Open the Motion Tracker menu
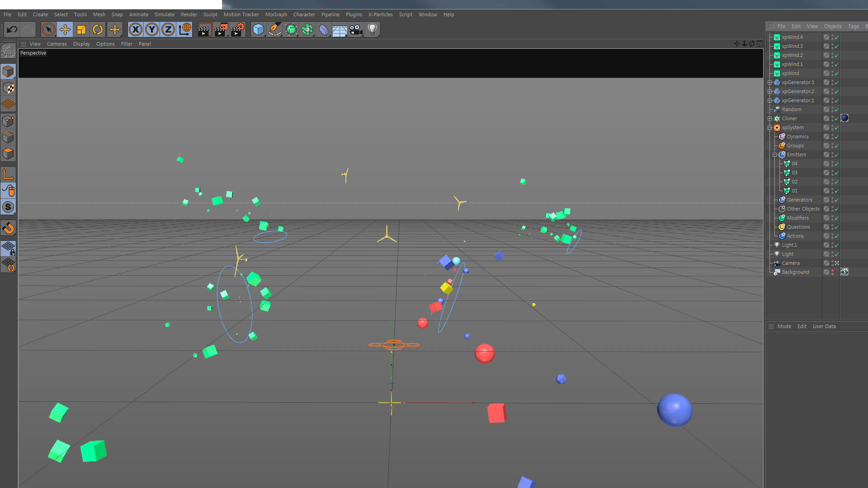 241,14
